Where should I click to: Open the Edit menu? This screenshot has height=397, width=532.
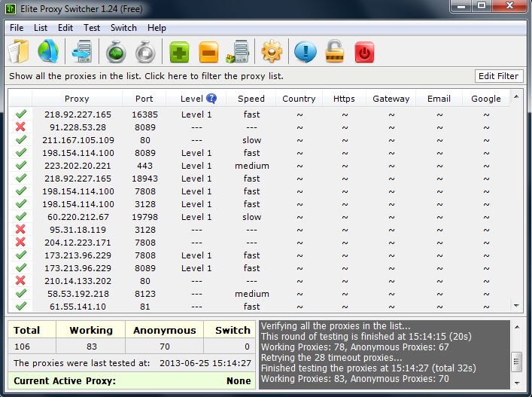(65, 28)
